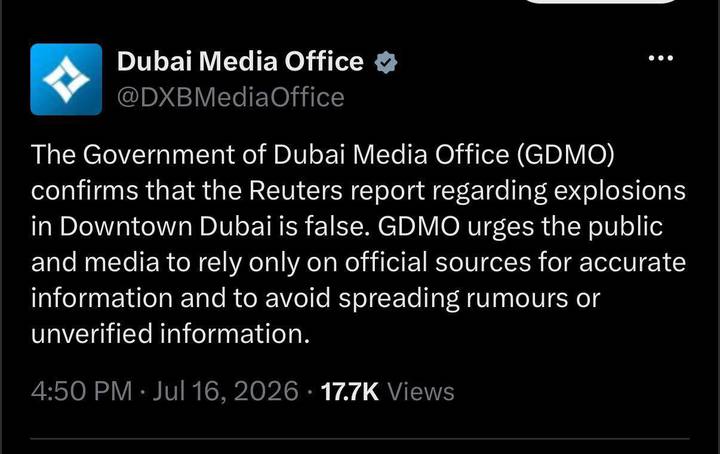Screen dimensions: 720x454
Task: Click the (GDMO) abbreviation in parentheses
Action: (565, 155)
